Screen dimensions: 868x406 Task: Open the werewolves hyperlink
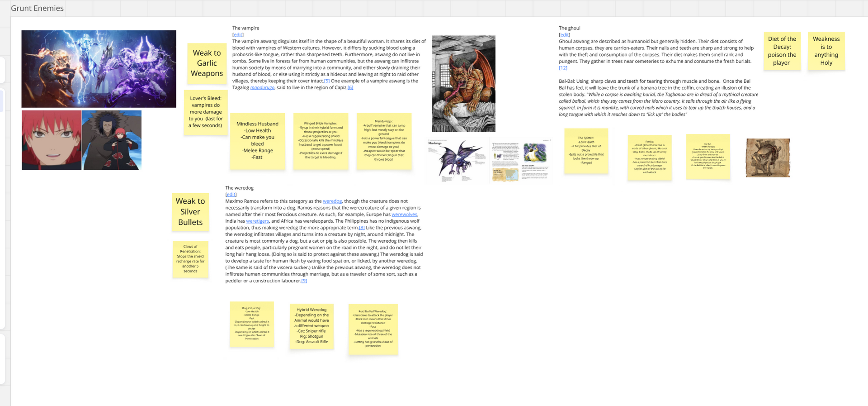pyautogui.click(x=405, y=215)
